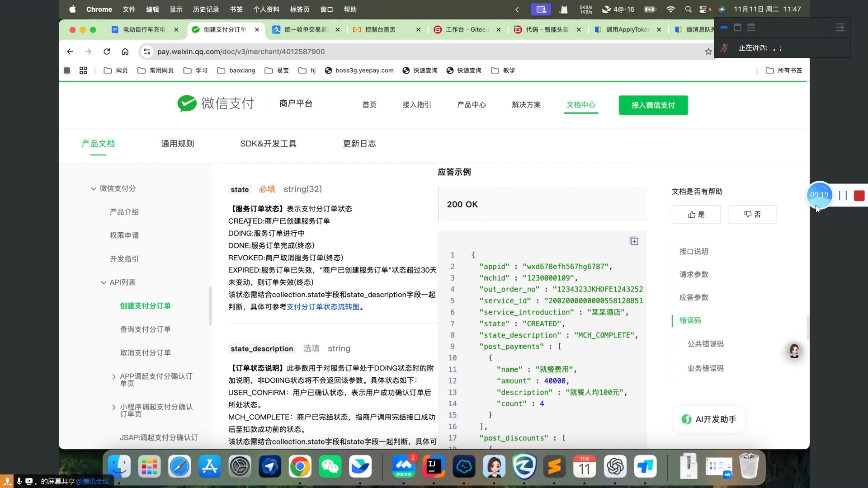This screenshot has height=488, width=868.
Task: Select 查询支付分订单 in the sidebar
Action: (x=145, y=329)
